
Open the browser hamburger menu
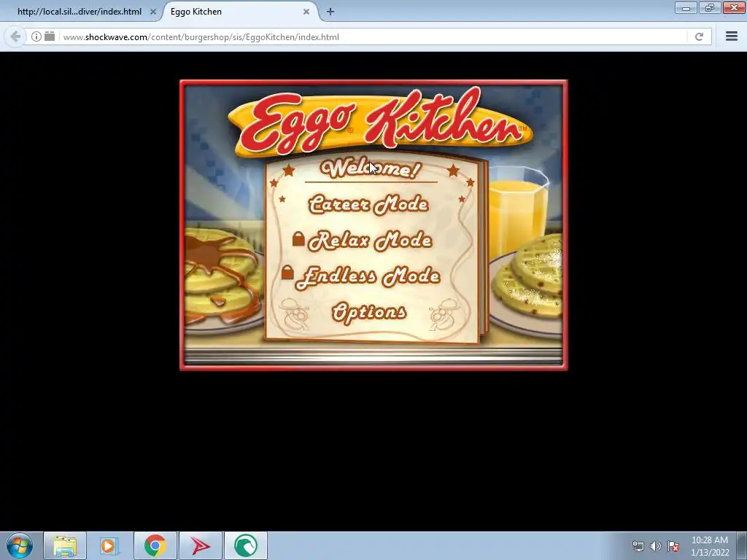pos(731,36)
